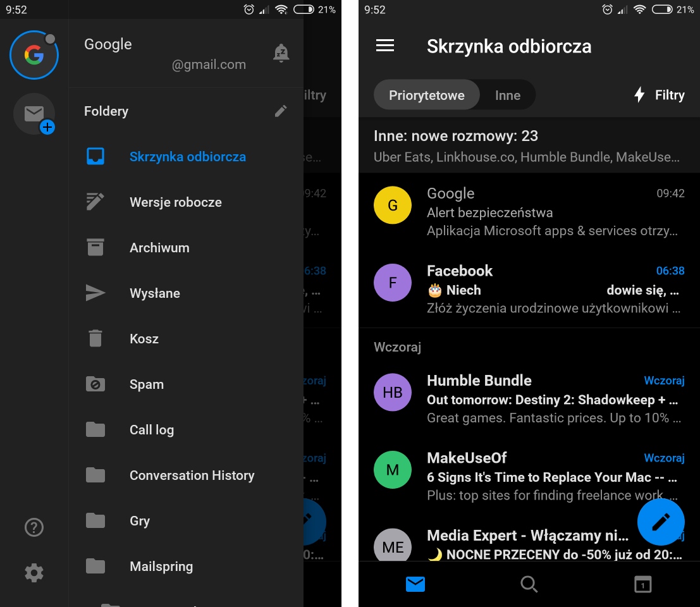This screenshot has width=700, height=607.
Task: Click the Skrzynka odbiorcza inbox icon
Action: (95, 157)
